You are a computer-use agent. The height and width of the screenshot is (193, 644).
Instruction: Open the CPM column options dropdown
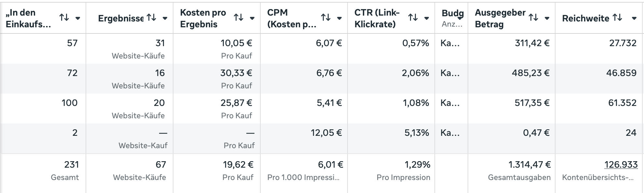[x=339, y=19]
